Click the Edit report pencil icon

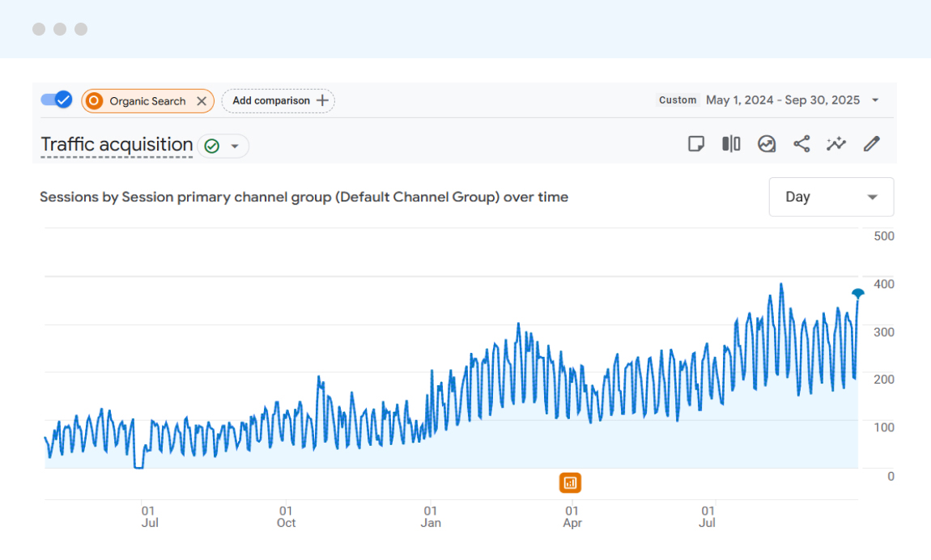872,143
